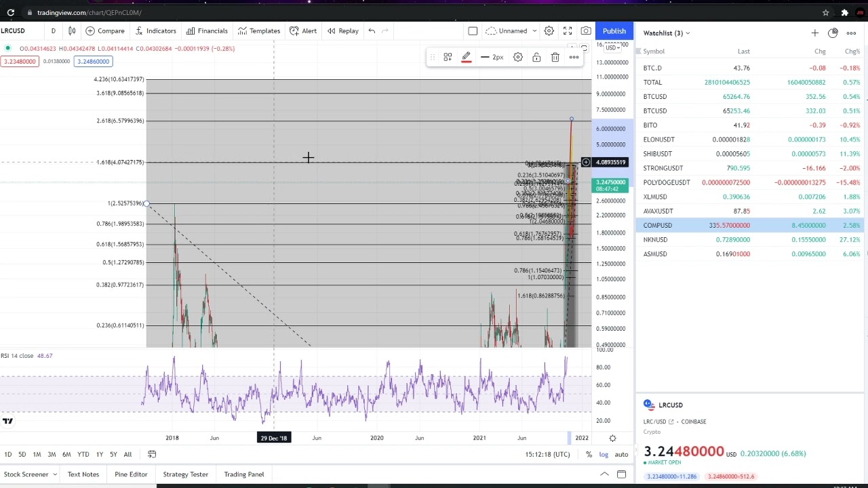The width and height of the screenshot is (868, 488).
Task: Take a chart snapshot with camera icon
Action: [586, 30]
